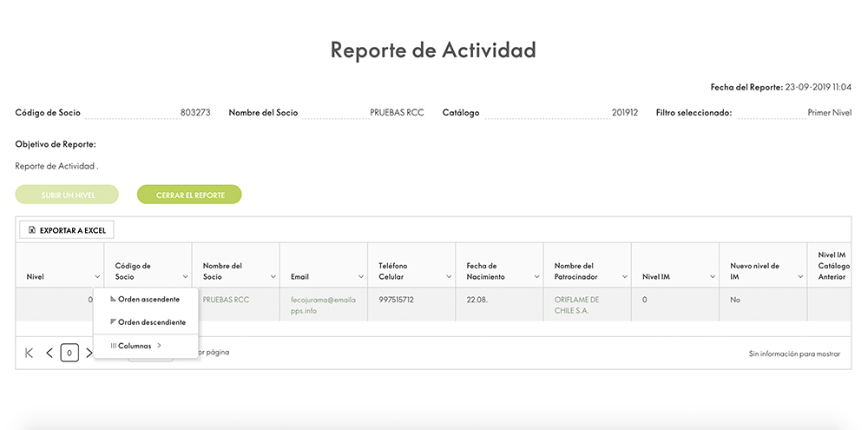Expand the Columnas submenu
This screenshot has height=430, width=868.
[x=139, y=346]
